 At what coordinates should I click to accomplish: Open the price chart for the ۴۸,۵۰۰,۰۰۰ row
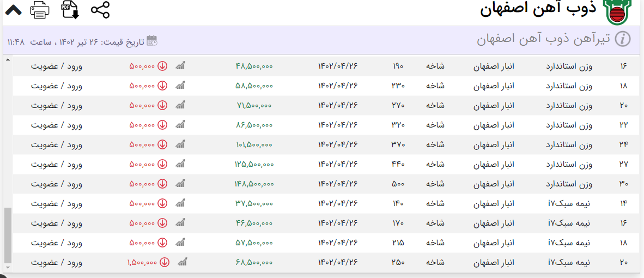click(x=180, y=67)
